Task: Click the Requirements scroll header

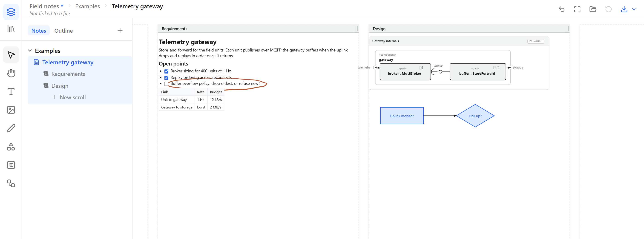Action: click(258, 29)
